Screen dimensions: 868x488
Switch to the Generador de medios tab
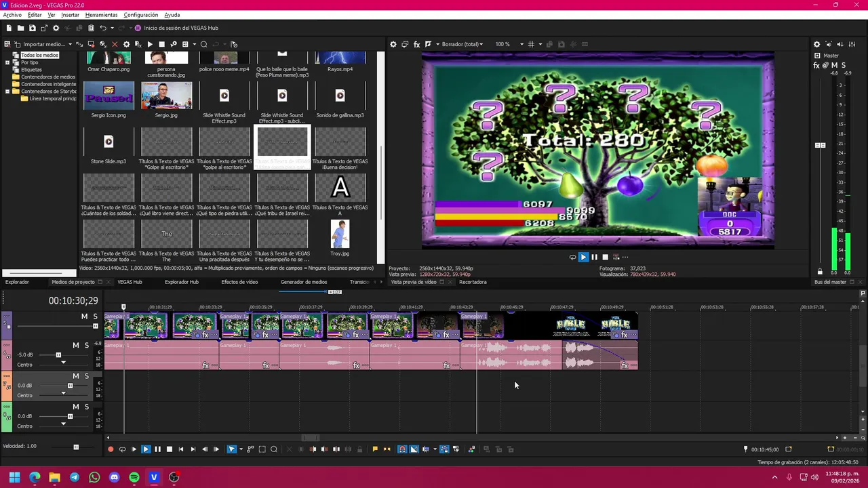point(304,282)
